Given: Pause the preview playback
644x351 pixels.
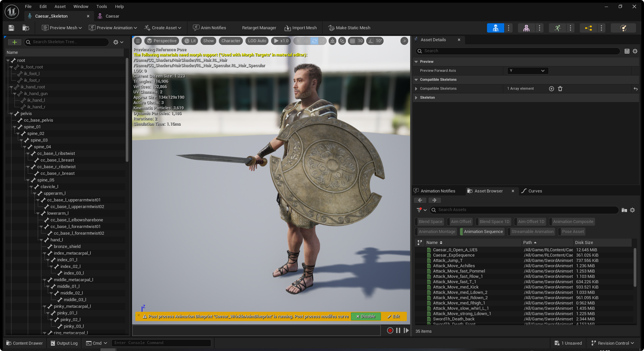Looking at the screenshot, I should 398,330.
